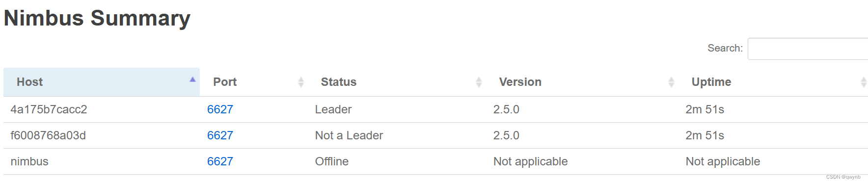The image size is (868, 184).
Task: Select the nimbus host cell
Action: pos(29,161)
